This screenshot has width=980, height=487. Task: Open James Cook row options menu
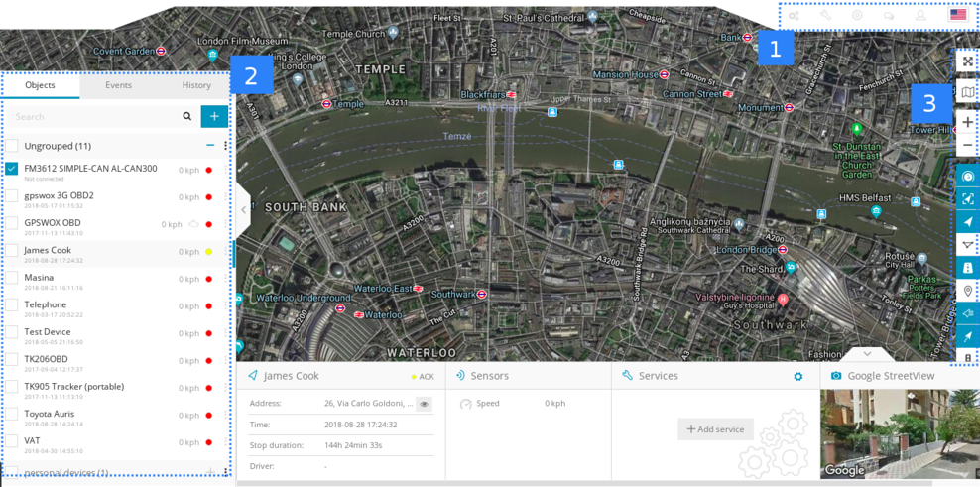pos(225,251)
